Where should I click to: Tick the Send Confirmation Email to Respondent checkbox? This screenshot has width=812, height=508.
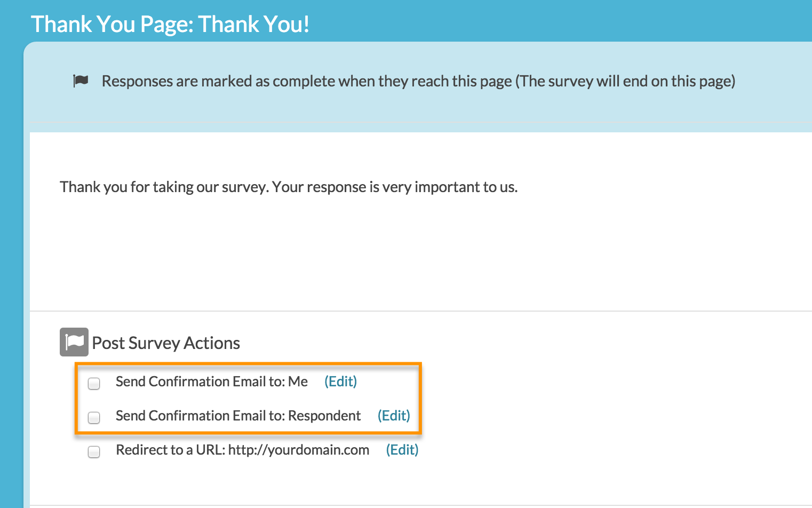pyautogui.click(x=94, y=417)
